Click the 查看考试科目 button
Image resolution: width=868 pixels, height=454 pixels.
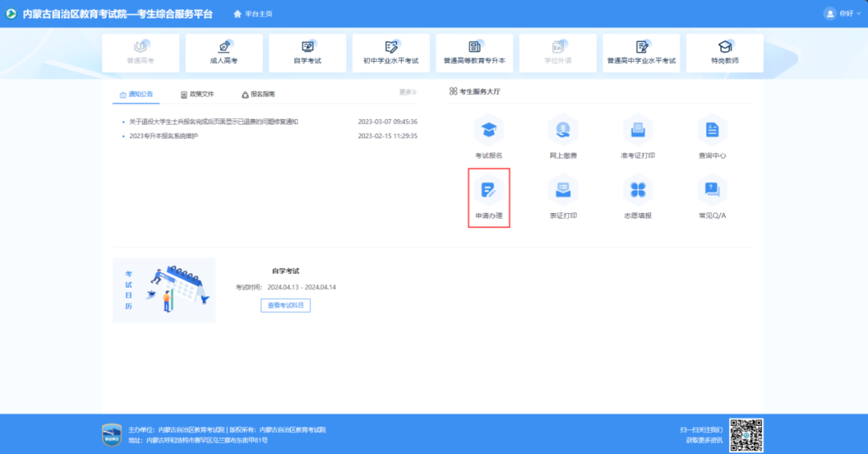pyautogui.click(x=285, y=305)
